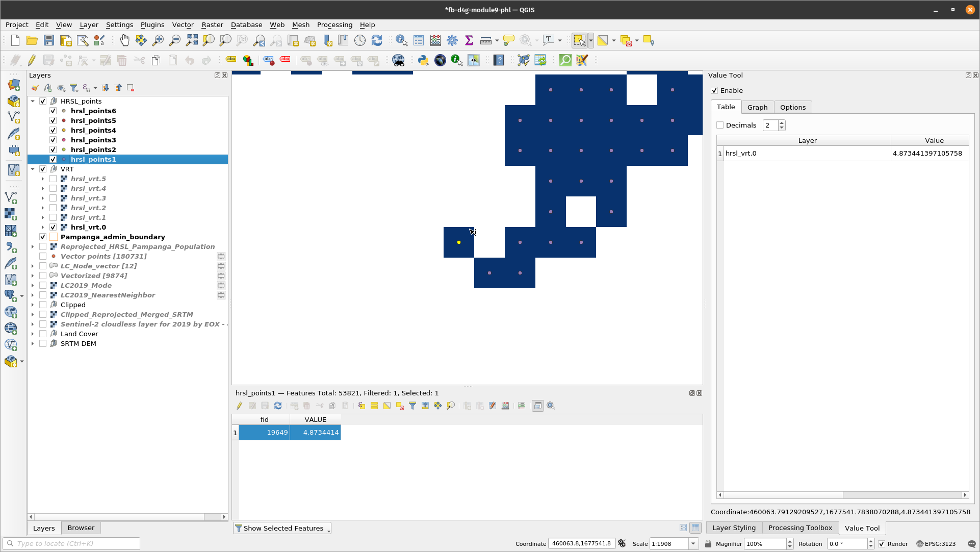The height and width of the screenshot is (552, 980).
Task: Toggle visibility of hrsl_vrt.5 layer
Action: [53, 179]
